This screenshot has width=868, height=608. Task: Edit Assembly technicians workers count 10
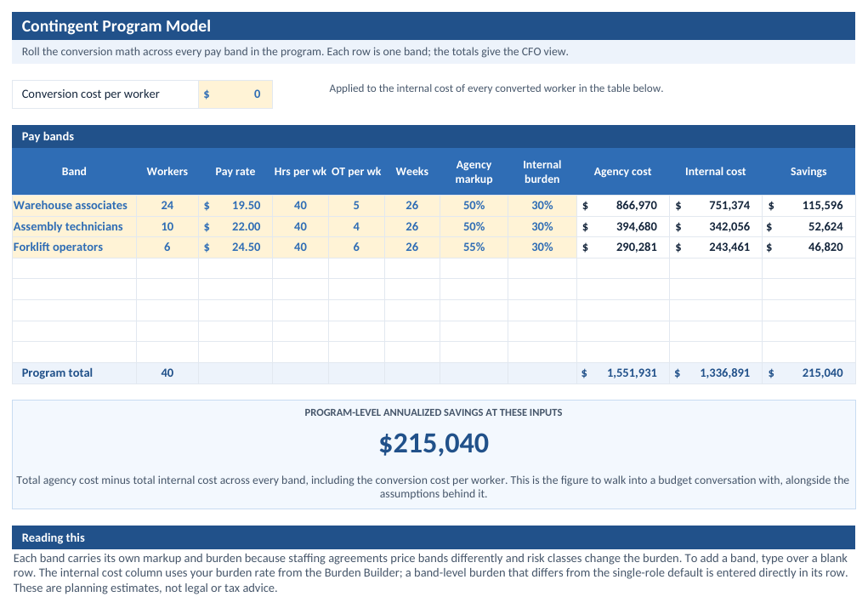click(167, 226)
